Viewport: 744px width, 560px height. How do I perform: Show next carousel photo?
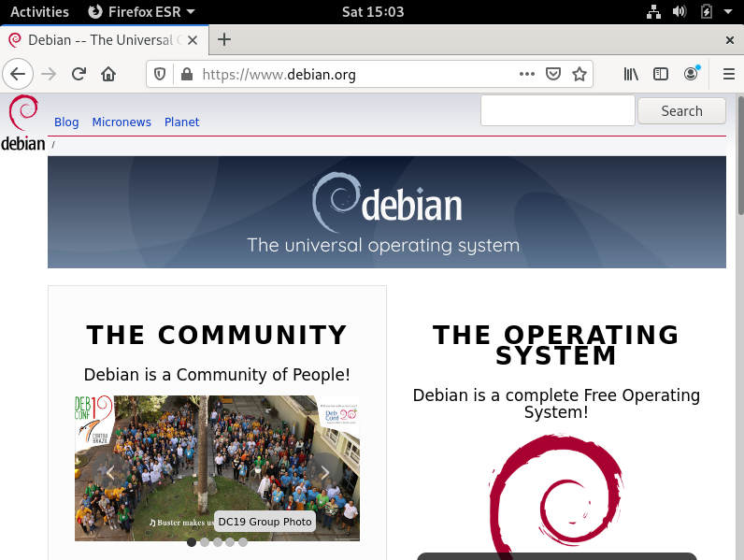(325, 472)
